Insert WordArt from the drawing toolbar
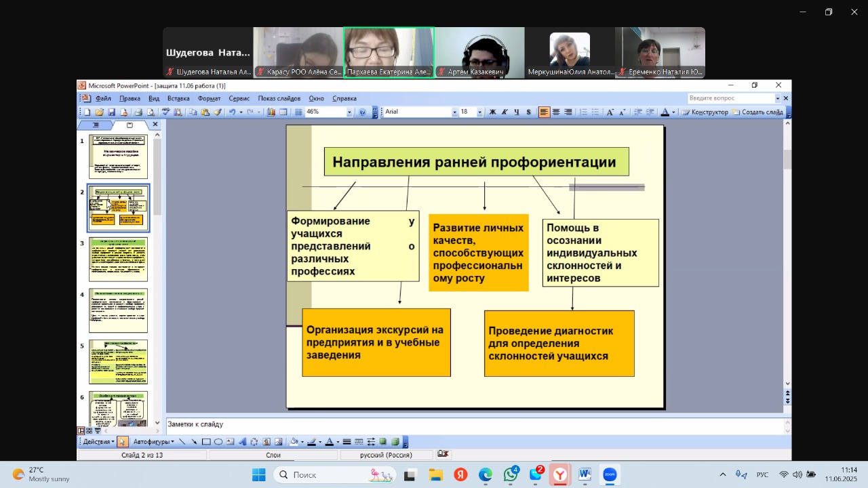This screenshot has height=488, width=868. point(242,442)
